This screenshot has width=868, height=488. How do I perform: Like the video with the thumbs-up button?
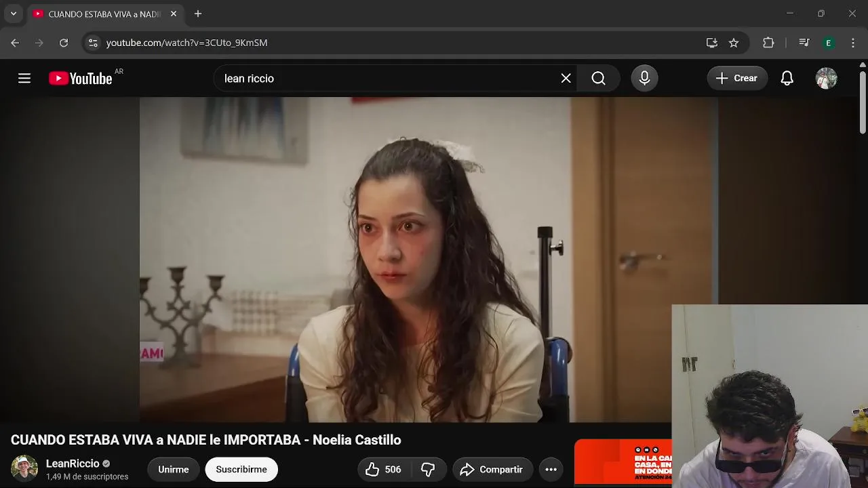coord(383,469)
